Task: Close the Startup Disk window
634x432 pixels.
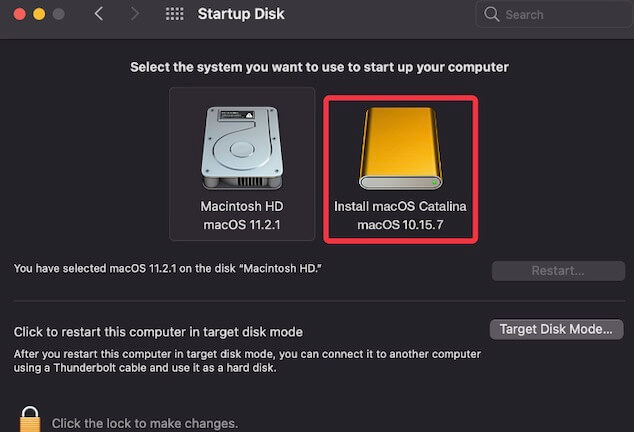Action: click(x=18, y=15)
